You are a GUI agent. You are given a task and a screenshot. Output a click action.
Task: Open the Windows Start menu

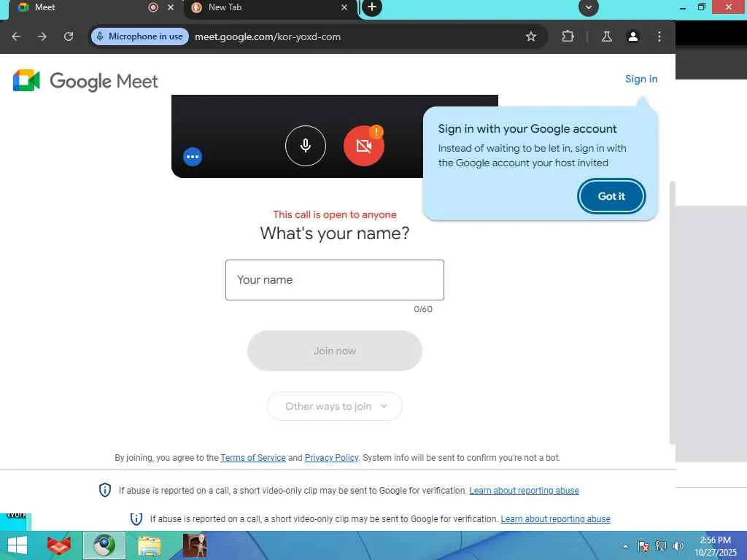pyautogui.click(x=18, y=545)
